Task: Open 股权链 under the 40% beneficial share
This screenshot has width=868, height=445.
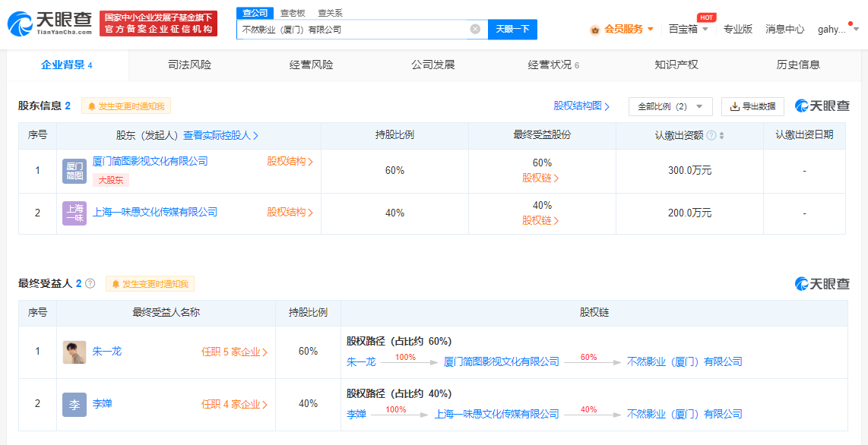Action: tap(540, 220)
